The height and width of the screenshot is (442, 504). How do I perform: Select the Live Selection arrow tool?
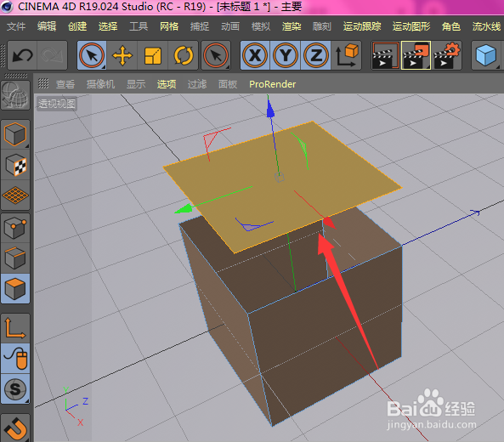pyautogui.click(x=92, y=55)
